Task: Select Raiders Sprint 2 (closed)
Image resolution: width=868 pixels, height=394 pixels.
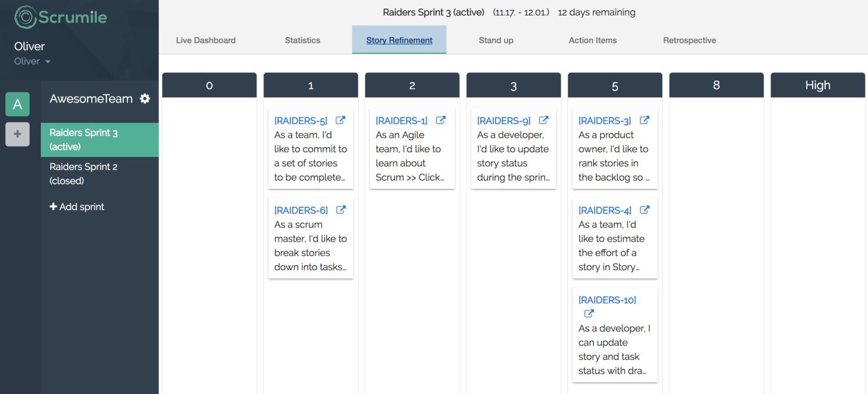Action: coord(84,174)
